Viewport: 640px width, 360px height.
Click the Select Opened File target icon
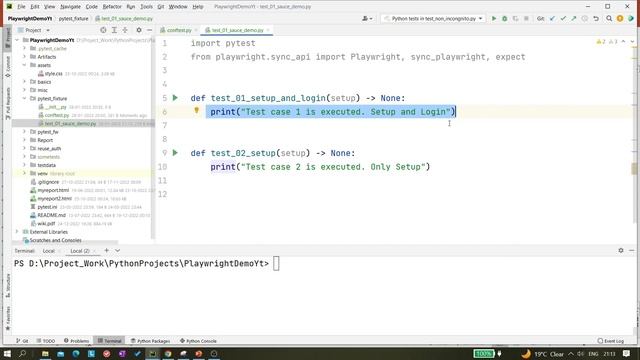point(103,30)
